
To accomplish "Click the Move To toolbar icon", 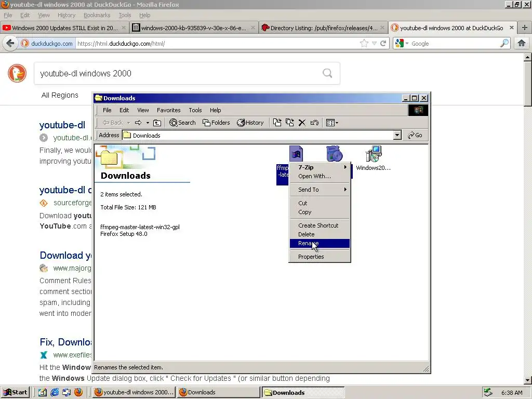I will tap(277, 123).
